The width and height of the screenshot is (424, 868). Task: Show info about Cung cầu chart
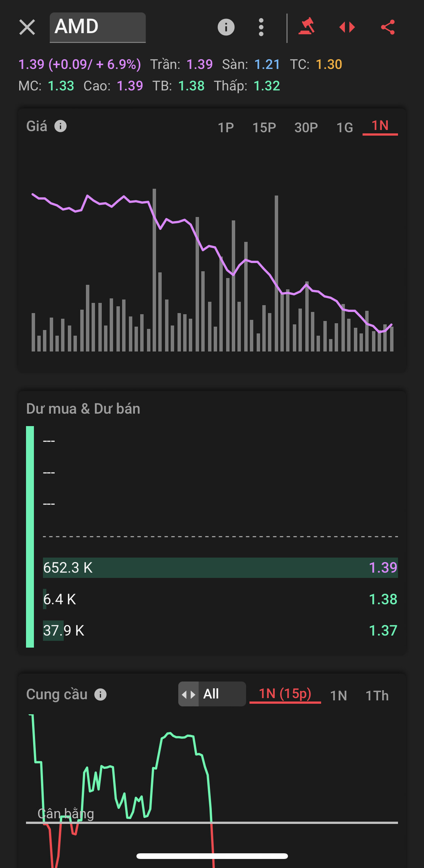(x=100, y=694)
